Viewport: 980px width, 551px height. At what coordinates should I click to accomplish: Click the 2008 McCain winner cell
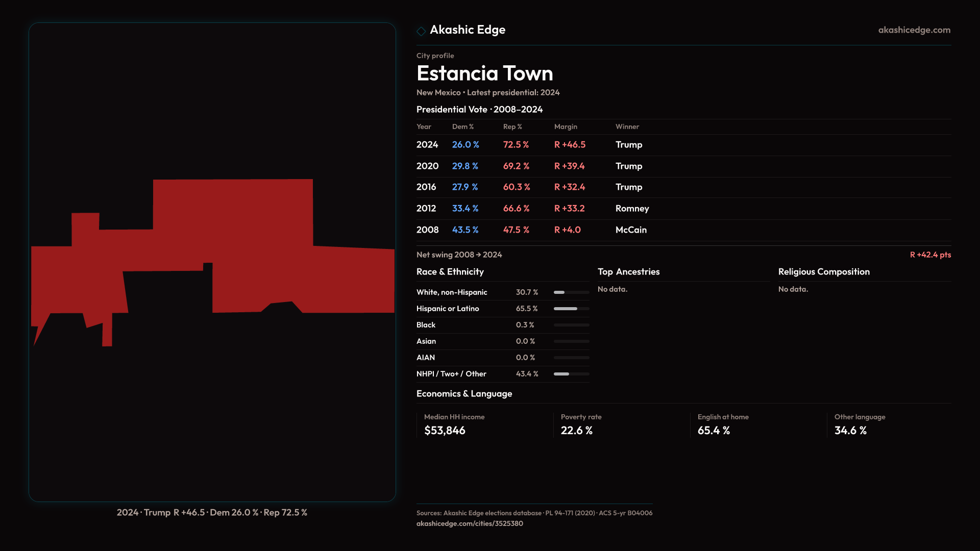(x=631, y=230)
